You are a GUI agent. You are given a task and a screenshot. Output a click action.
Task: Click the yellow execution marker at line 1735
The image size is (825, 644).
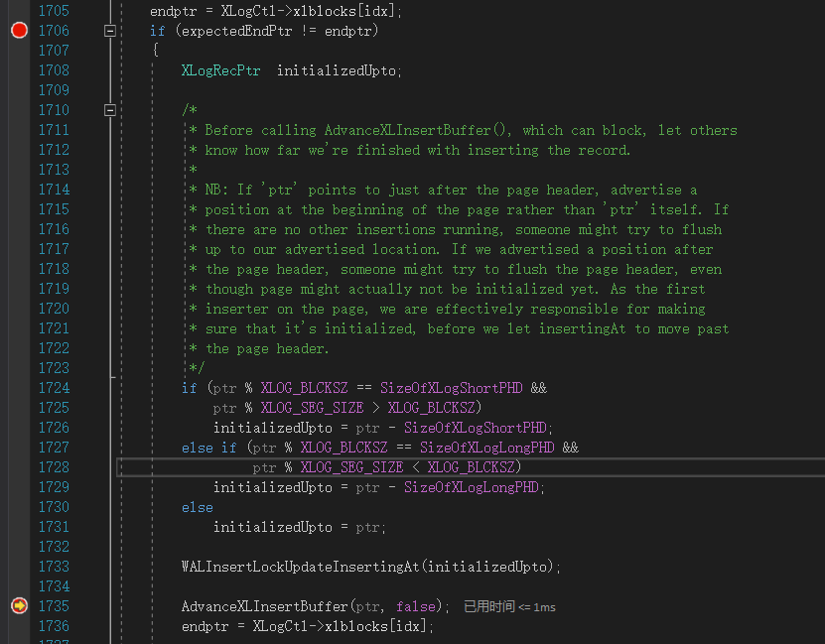[x=17, y=605]
